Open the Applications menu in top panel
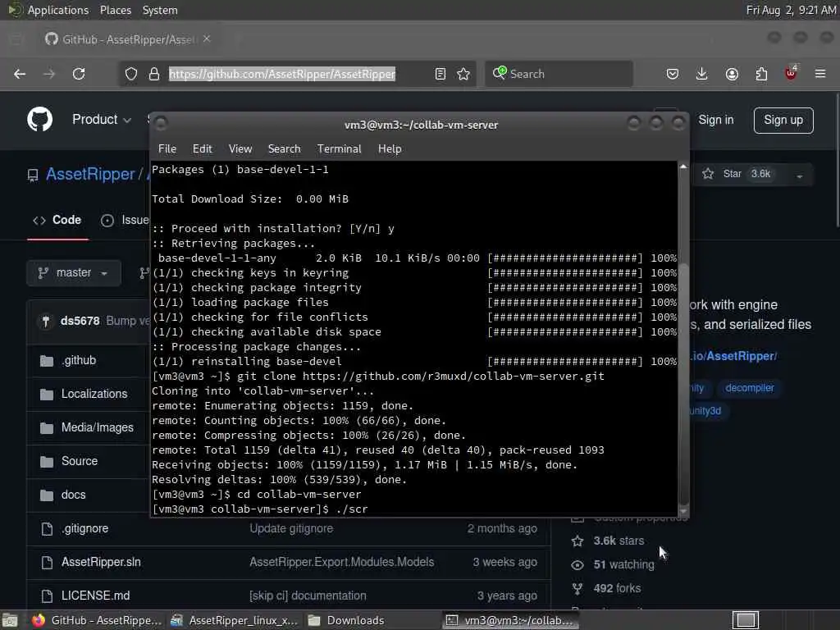The width and height of the screenshot is (840, 630). tap(58, 10)
